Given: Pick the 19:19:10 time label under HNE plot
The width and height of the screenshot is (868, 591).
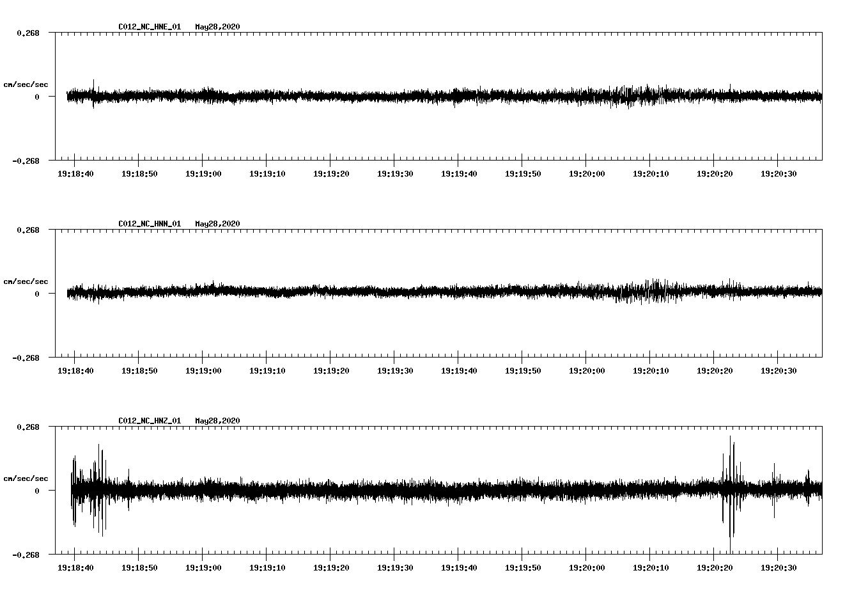Looking at the screenshot, I should [x=267, y=173].
